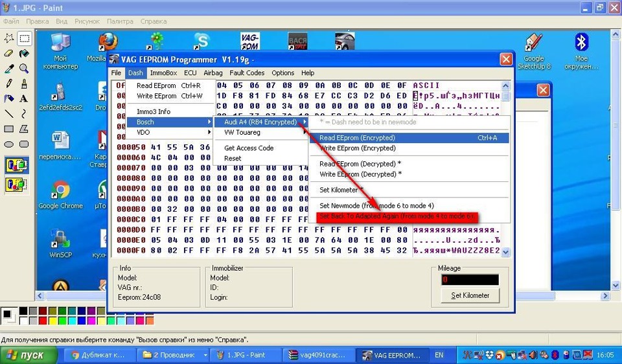The height and width of the screenshot is (364, 622).
Task: Pick the navy dark blue palette color
Action: click(x=82, y=311)
